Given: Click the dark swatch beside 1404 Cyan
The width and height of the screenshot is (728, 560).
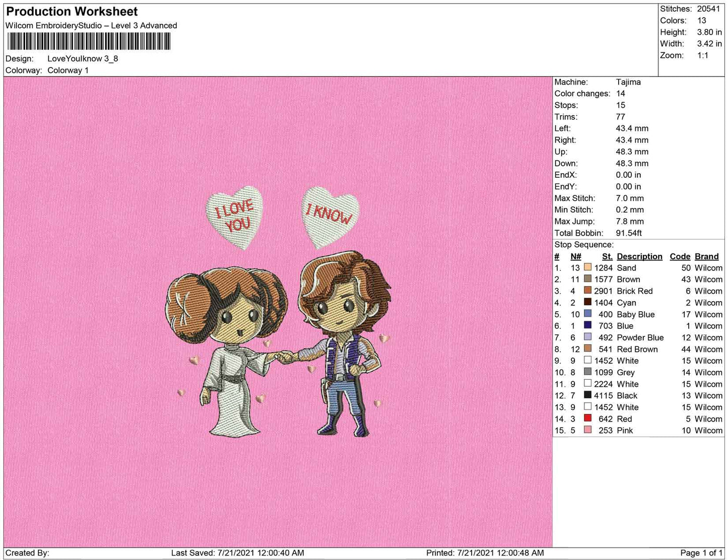Looking at the screenshot, I should (x=587, y=302).
